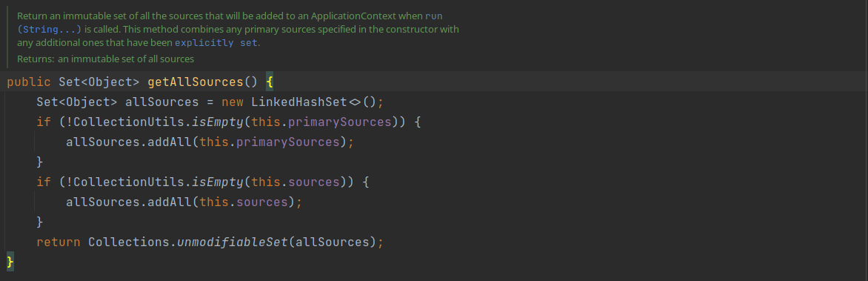Click the LinkedHashSet class name
Image resolution: width=868 pixels, height=281 pixels.
coord(299,102)
